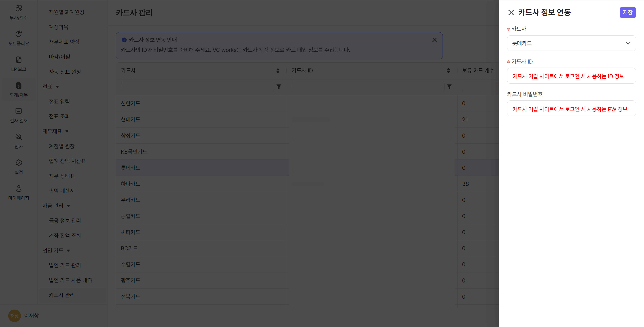Select the 카드사 관리 menu item
This screenshot has height=327, width=644.
pos(72,295)
